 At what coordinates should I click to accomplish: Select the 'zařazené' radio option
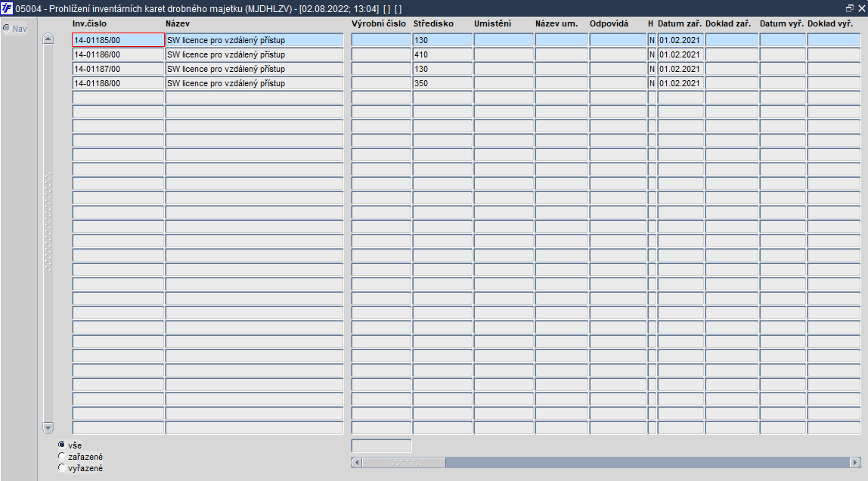(61, 456)
